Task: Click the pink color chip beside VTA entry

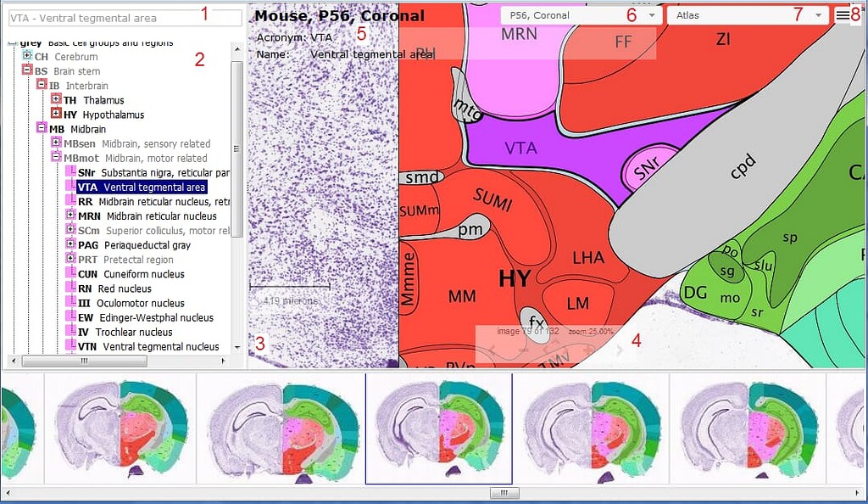Action: 72,187
